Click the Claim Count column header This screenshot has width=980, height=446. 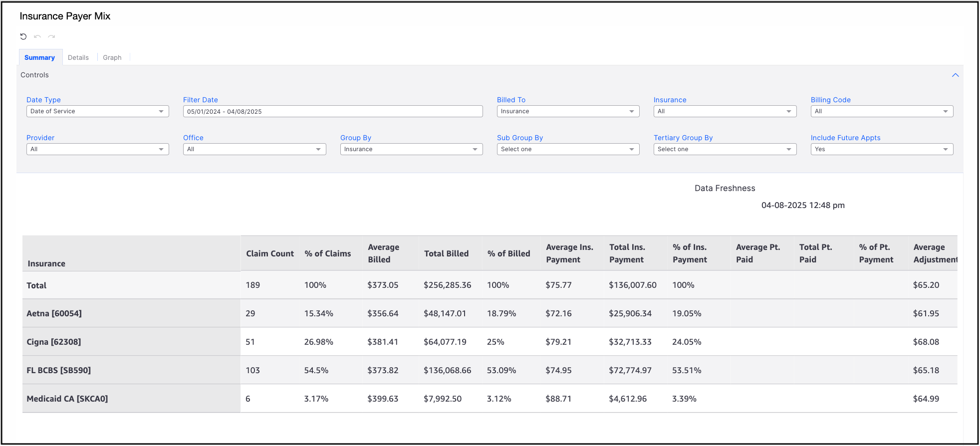pos(270,253)
